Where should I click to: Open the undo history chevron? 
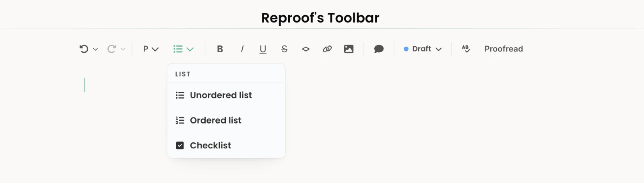95,49
